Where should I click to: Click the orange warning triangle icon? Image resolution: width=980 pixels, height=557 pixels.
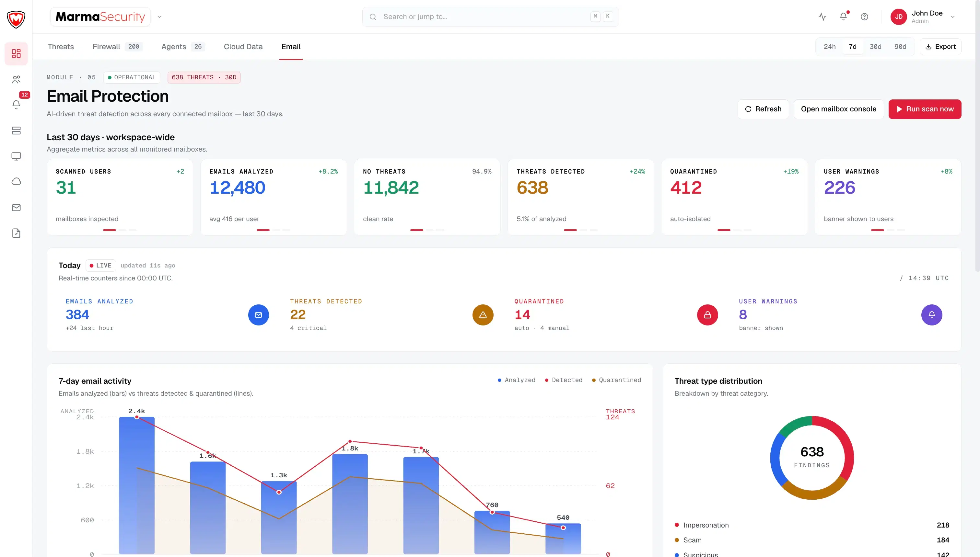point(483,315)
